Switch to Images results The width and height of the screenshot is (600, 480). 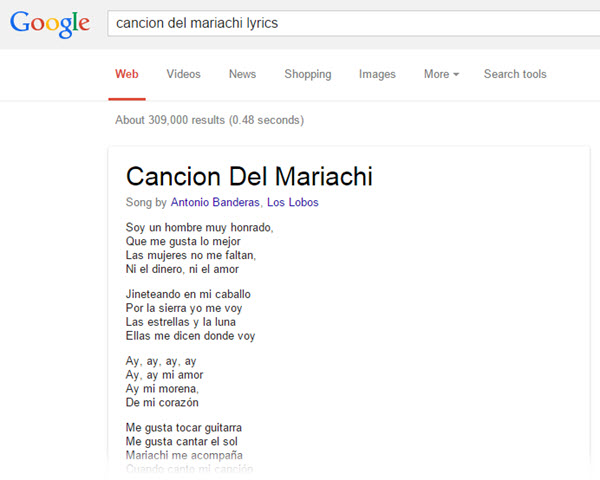click(377, 74)
